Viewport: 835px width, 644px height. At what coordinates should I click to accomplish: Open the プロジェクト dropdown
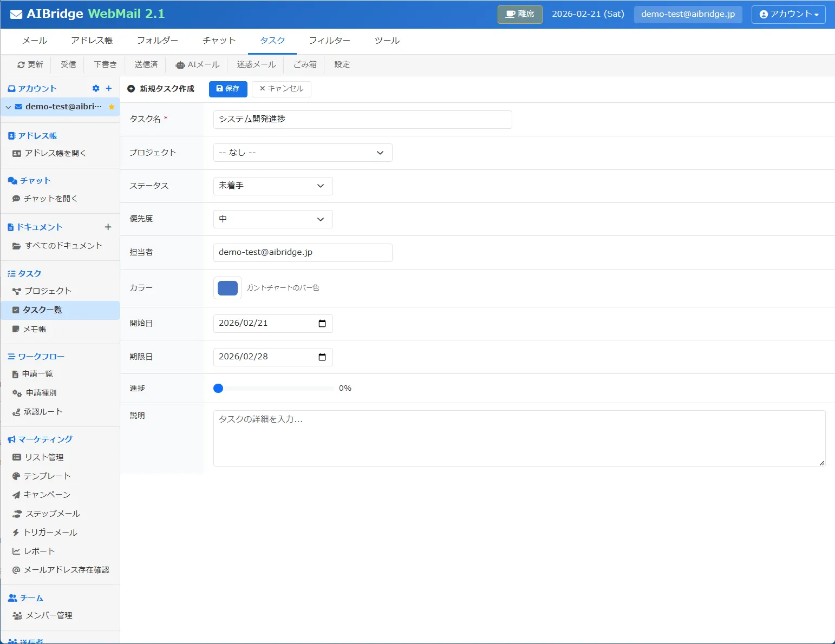(303, 153)
